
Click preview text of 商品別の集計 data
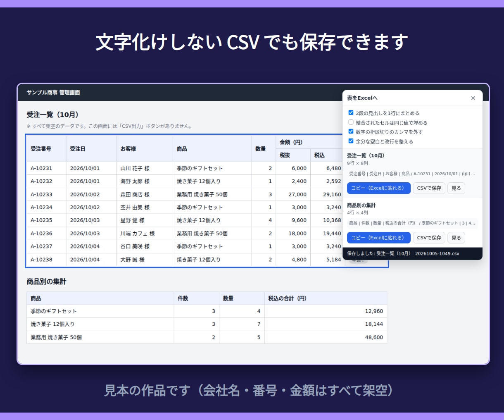pyautogui.click(x=412, y=223)
